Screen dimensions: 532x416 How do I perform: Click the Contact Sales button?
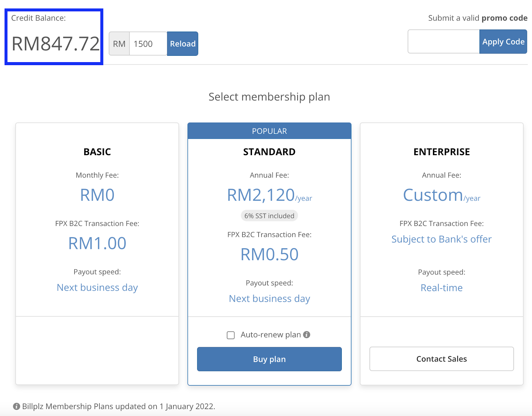click(x=442, y=359)
